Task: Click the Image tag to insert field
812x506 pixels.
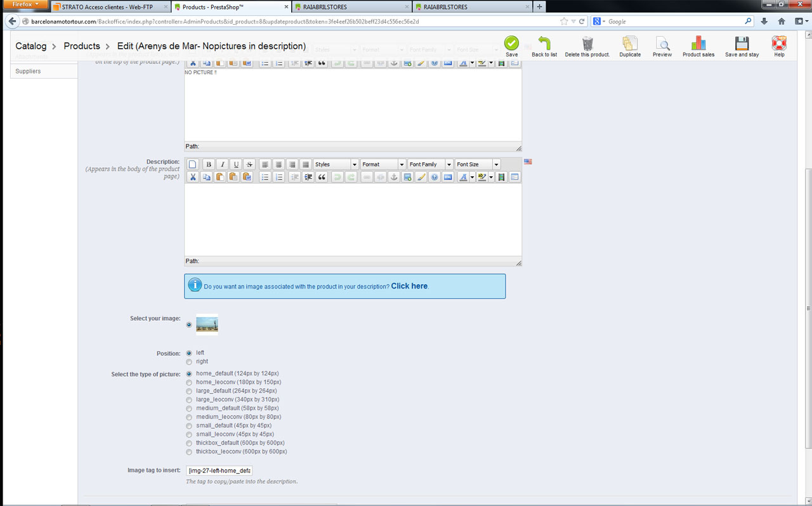Action: (x=219, y=470)
